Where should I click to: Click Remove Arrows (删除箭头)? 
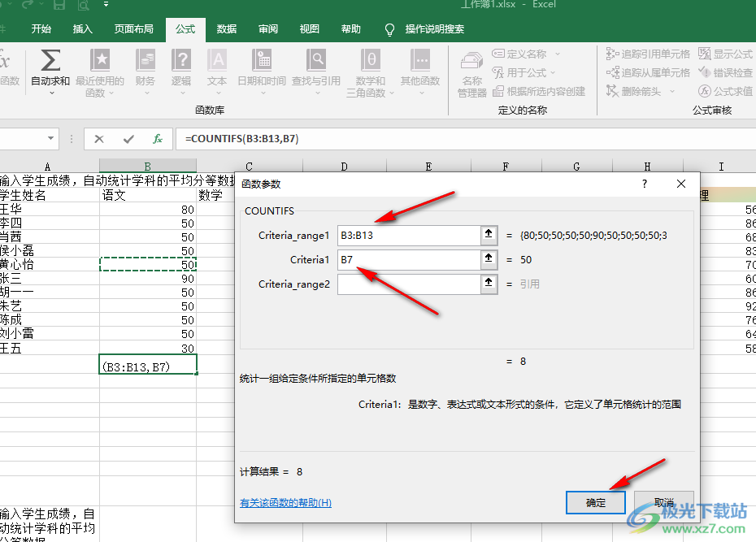coord(633,91)
